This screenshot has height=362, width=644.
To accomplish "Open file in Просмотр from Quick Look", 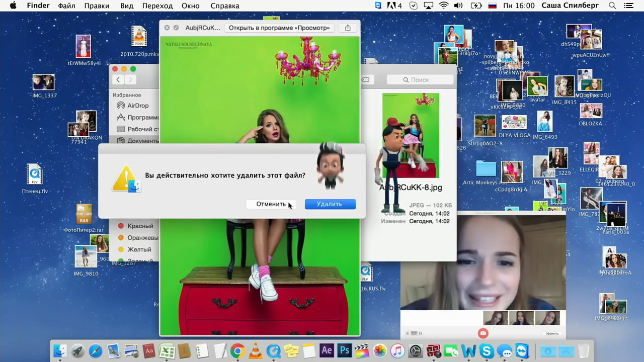I will pos(279,28).
